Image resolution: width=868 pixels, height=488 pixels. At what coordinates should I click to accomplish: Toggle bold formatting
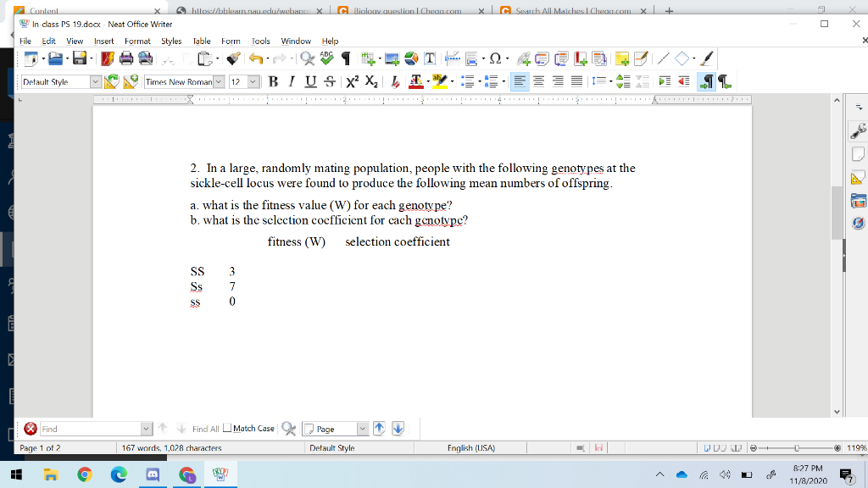click(x=272, y=81)
